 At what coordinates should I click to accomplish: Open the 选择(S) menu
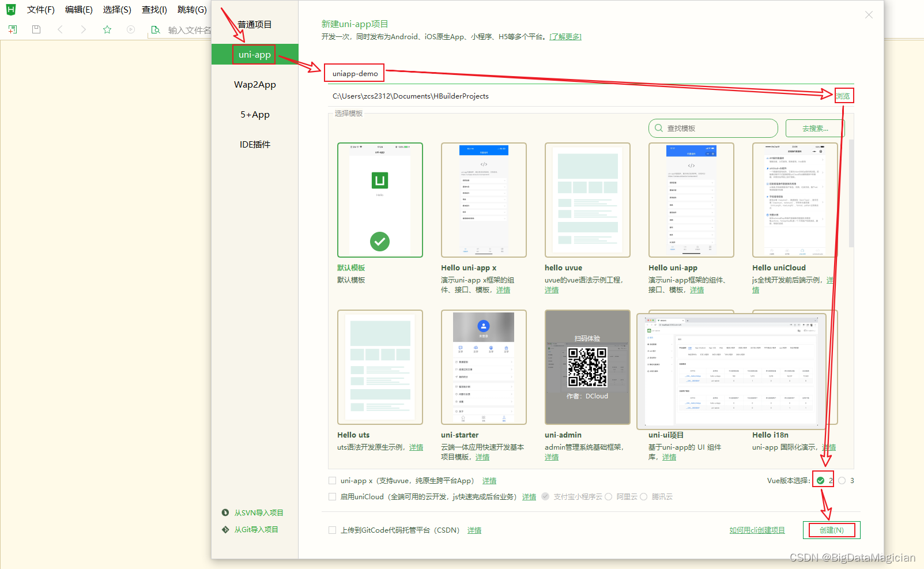117,10
